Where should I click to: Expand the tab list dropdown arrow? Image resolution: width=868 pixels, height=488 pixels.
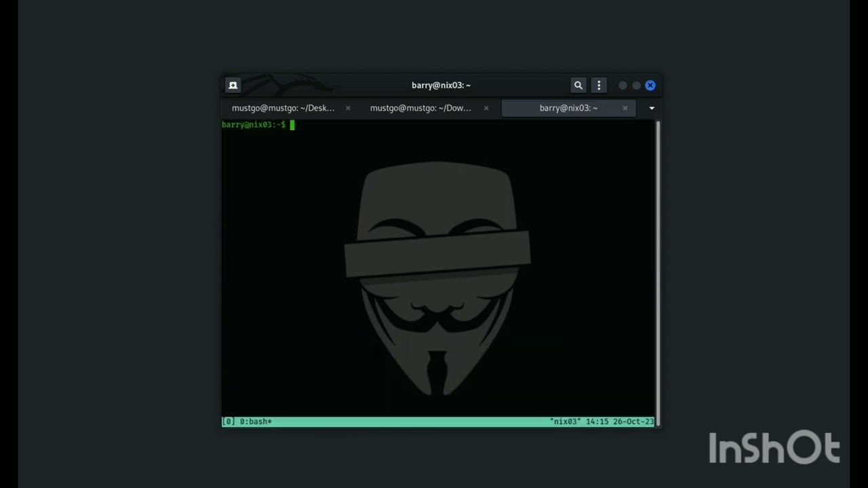(x=652, y=108)
